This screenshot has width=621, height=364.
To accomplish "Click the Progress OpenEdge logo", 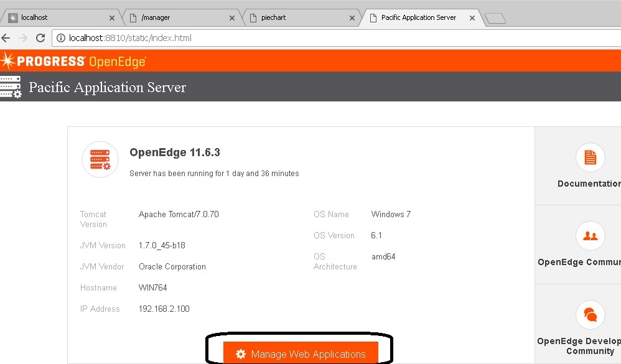I will (73, 61).
